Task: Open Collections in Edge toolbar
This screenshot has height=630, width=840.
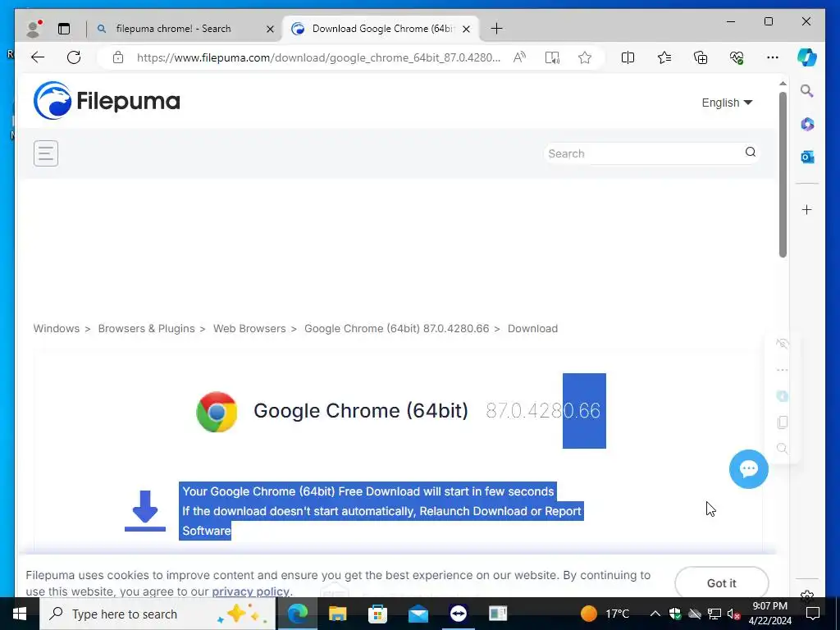Action: pos(701,57)
